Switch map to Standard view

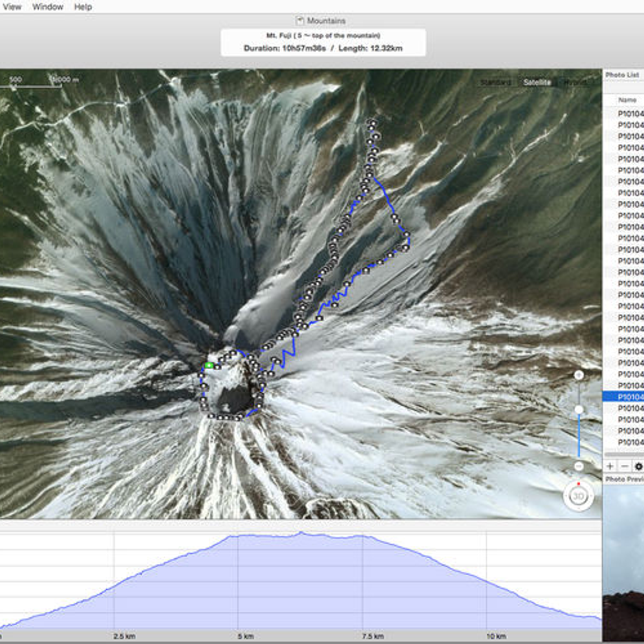point(497,83)
